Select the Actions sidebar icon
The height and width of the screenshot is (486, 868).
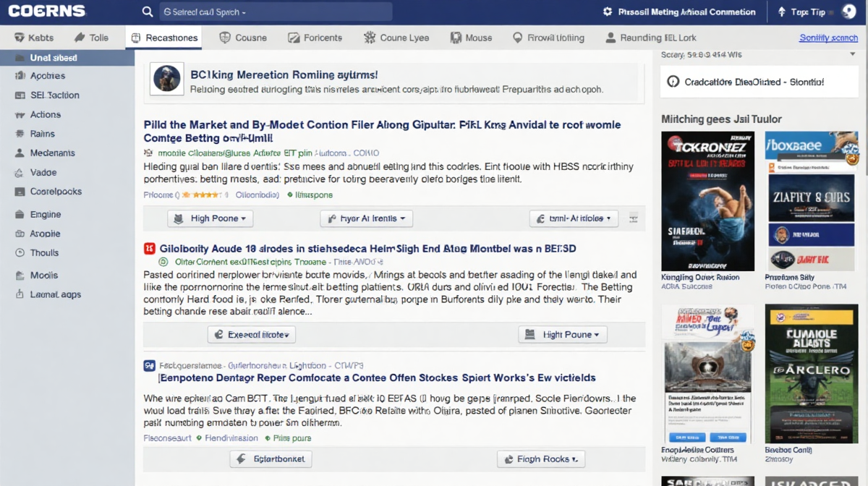point(19,115)
